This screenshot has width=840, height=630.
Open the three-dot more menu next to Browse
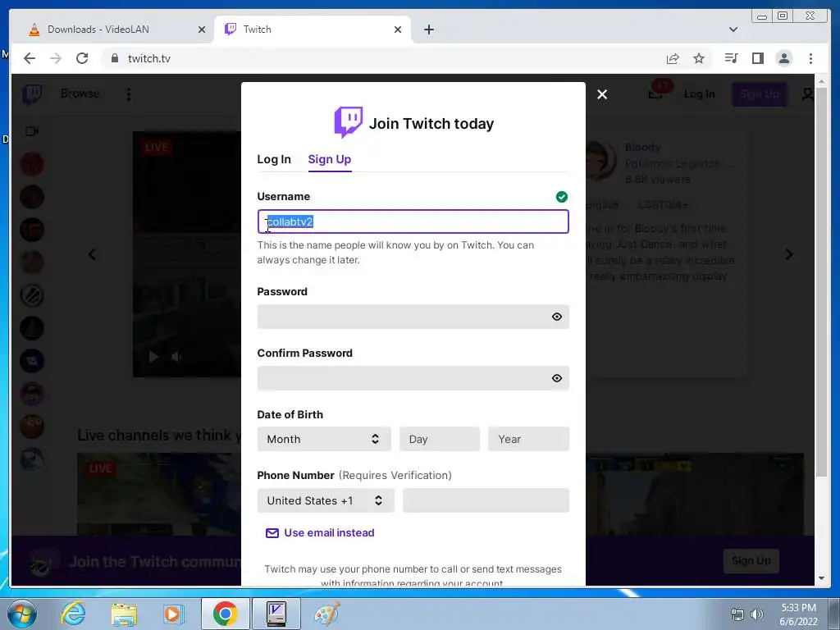129,94
